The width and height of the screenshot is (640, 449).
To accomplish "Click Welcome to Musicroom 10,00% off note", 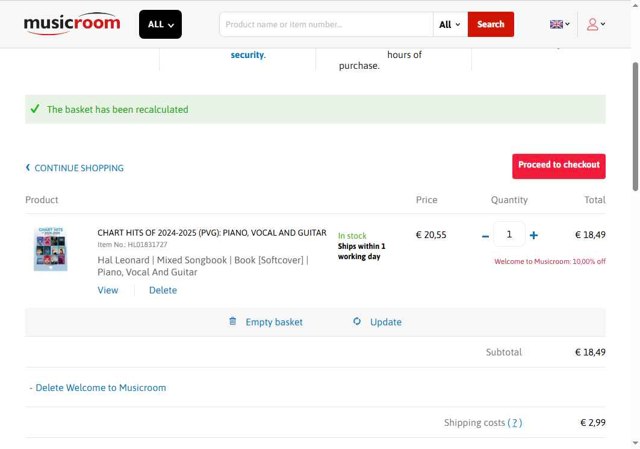I will click(550, 262).
